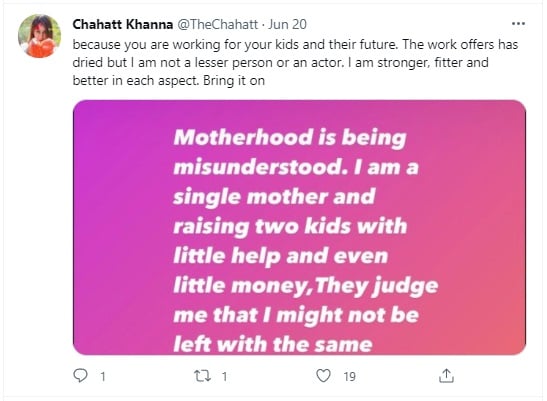Screen dimensions: 547x401
Task: Open the image at 'Motherhood is being' headline
Action: (x=290, y=137)
